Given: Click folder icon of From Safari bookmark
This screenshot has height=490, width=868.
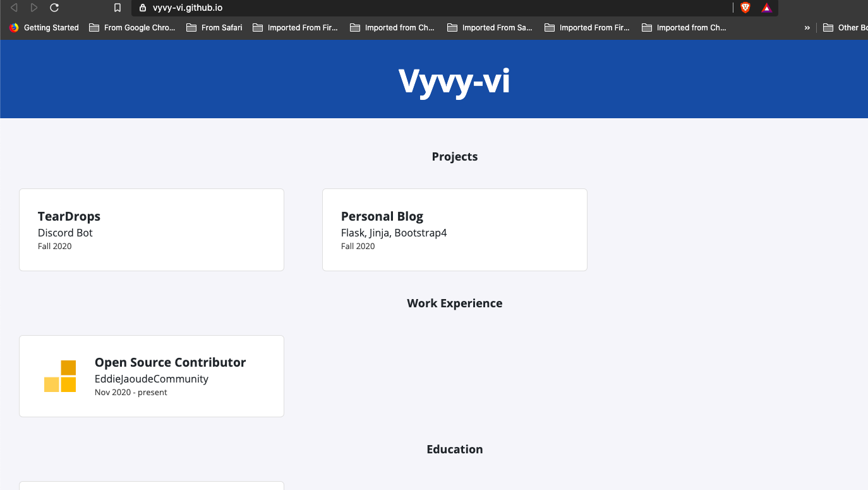Looking at the screenshot, I should (191, 27).
